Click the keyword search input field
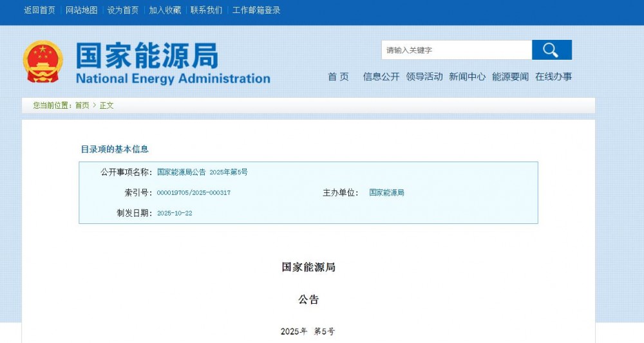 [x=456, y=50]
